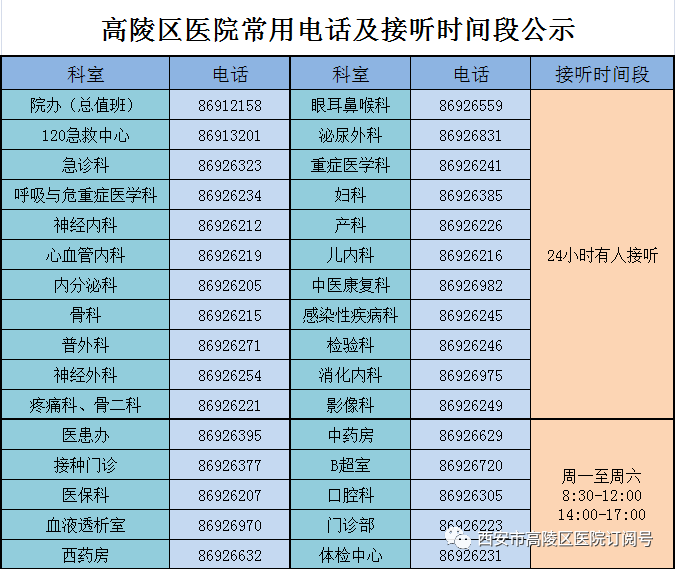
Task: Select phone number 86926234
Action: [x=230, y=195]
